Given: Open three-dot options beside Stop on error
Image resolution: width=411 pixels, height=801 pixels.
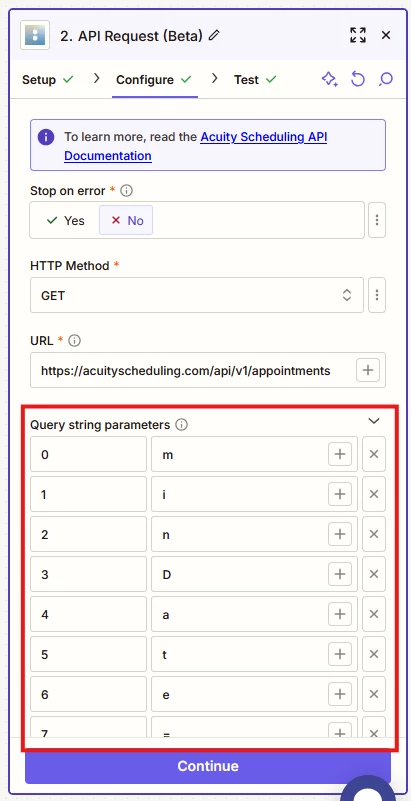Looking at the screenshot, I should pyautogui.click(x=377, y=220).
